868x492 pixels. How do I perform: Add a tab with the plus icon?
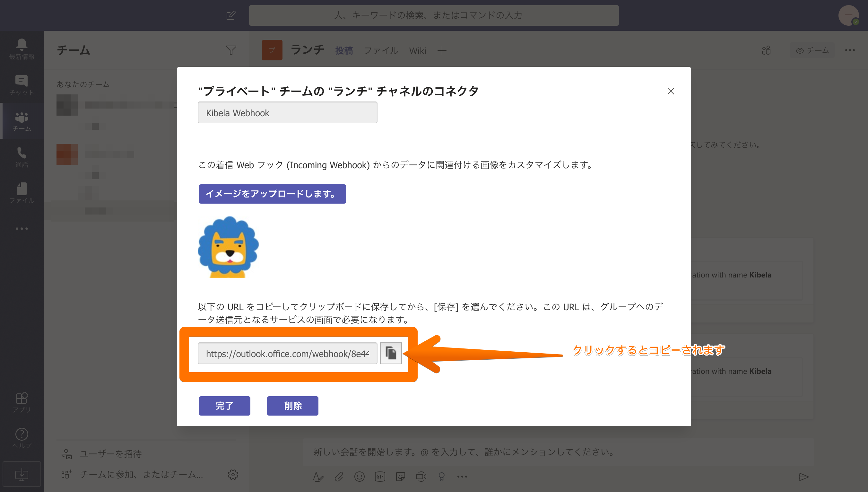coord(441,51)
